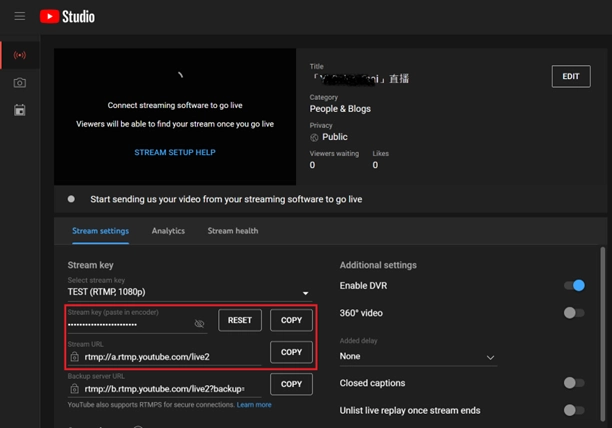Click the YouTube Studio logo
Image resolution: width=612 pixels, height=428 pixels.
coord(67,16)
